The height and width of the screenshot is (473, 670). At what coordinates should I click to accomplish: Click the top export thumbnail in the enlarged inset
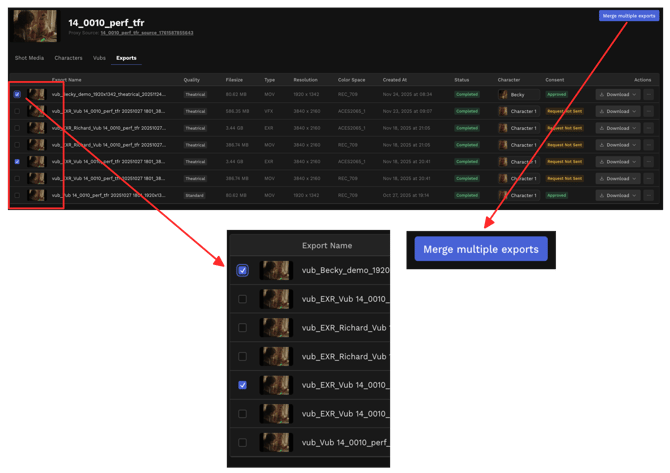click(275, 270)
